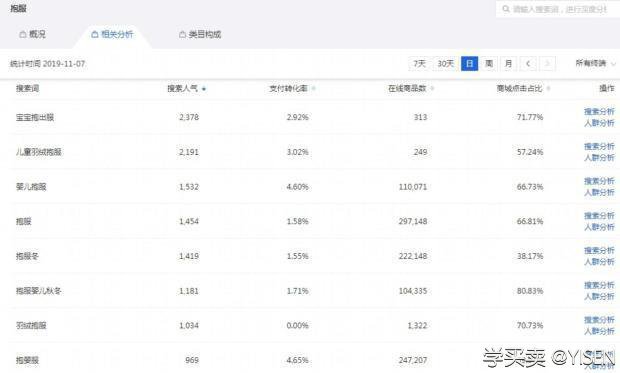Screen dimensions: 620x373
Task: Click the 支付转化率 column header label
Action: [x=288, y=89]
